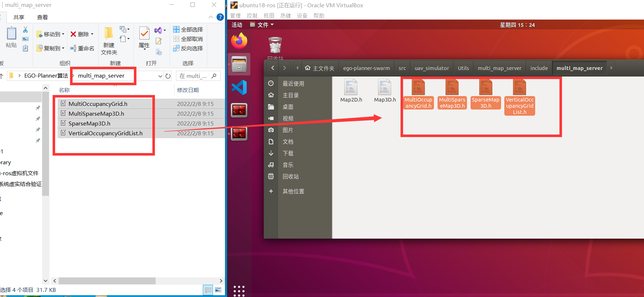The height and width of the screenshot is (297, 644).
Task: Select SparseMap3D.h in Explorer list
Action: click(x=89, y=123)
